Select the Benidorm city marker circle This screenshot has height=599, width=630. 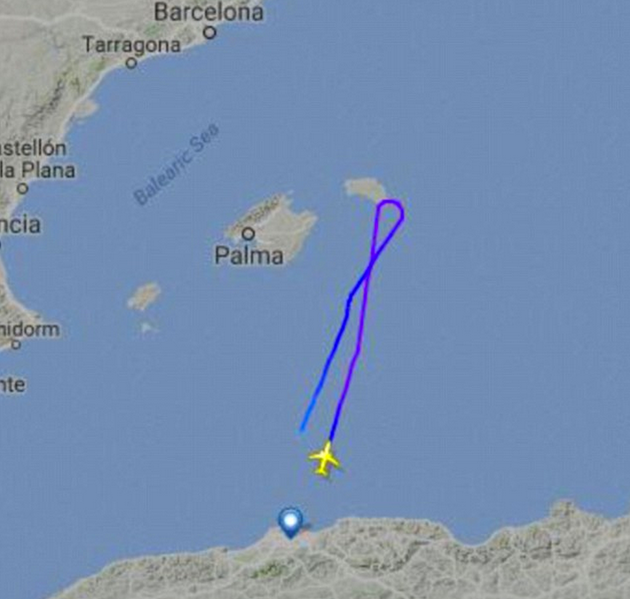coord(16,344)
